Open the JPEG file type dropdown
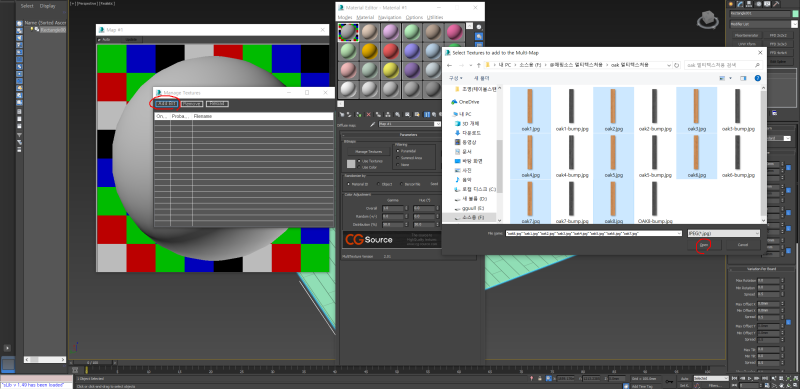Viewport: 800px width, 389px height. (x=724, y=233)
